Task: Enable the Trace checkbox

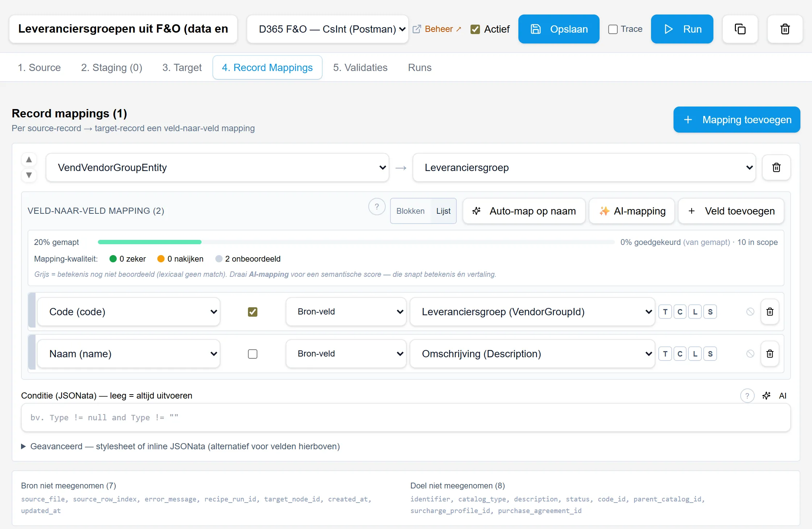Action: click(x=613, y=29)
